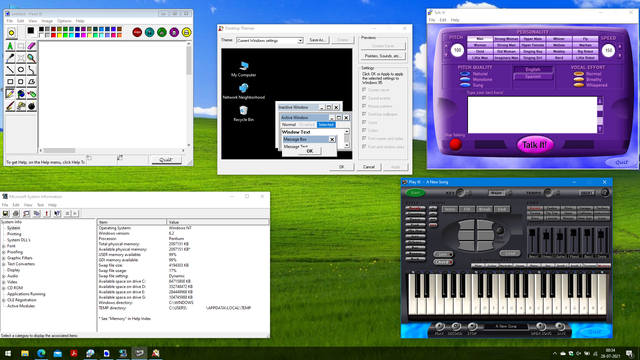Screen dimensions: 640x360
Task: Select the Sung pitch quality in Talk It!
Action: coord(465,85)
